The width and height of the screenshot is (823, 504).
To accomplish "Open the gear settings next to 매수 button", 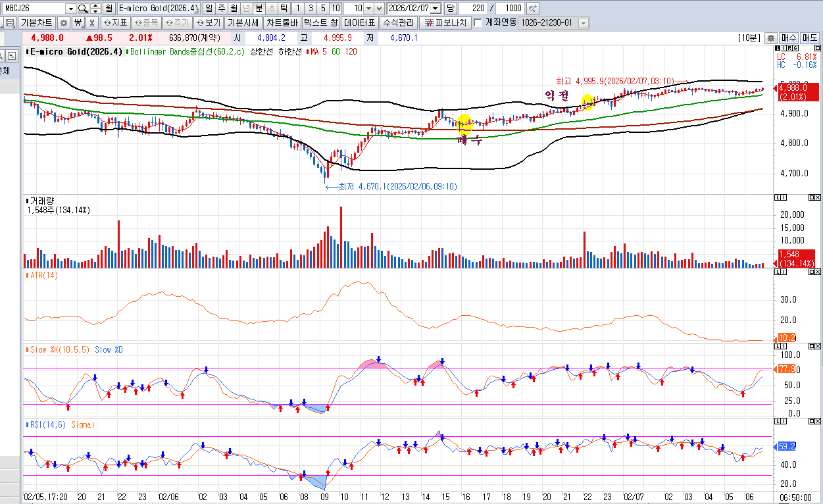I will (771, 38).
